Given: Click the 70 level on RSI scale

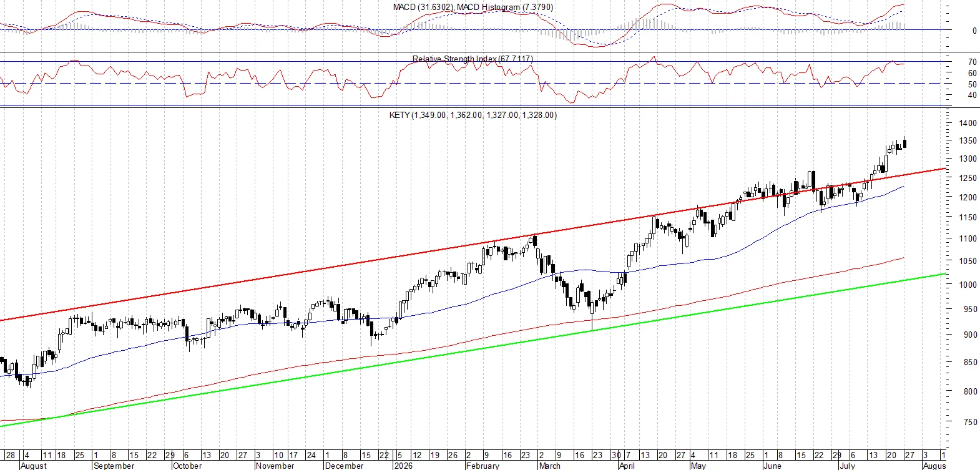Looking at the screenshot, I should click(972, 62).
